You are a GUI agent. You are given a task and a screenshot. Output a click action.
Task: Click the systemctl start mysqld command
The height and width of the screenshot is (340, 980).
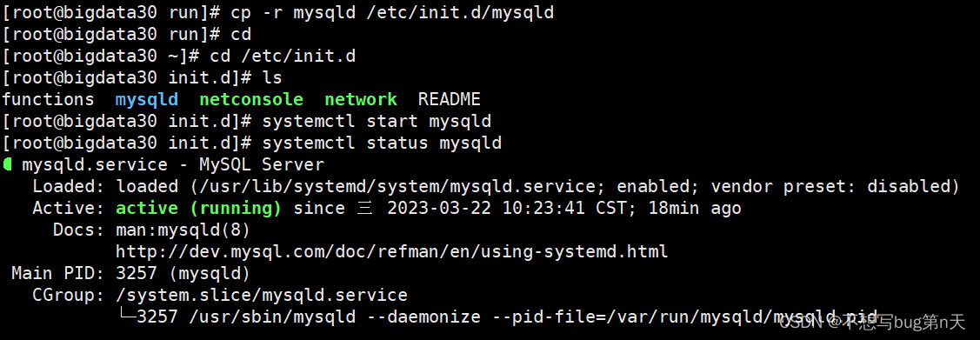pyautogui.click(x=377, y=121)
